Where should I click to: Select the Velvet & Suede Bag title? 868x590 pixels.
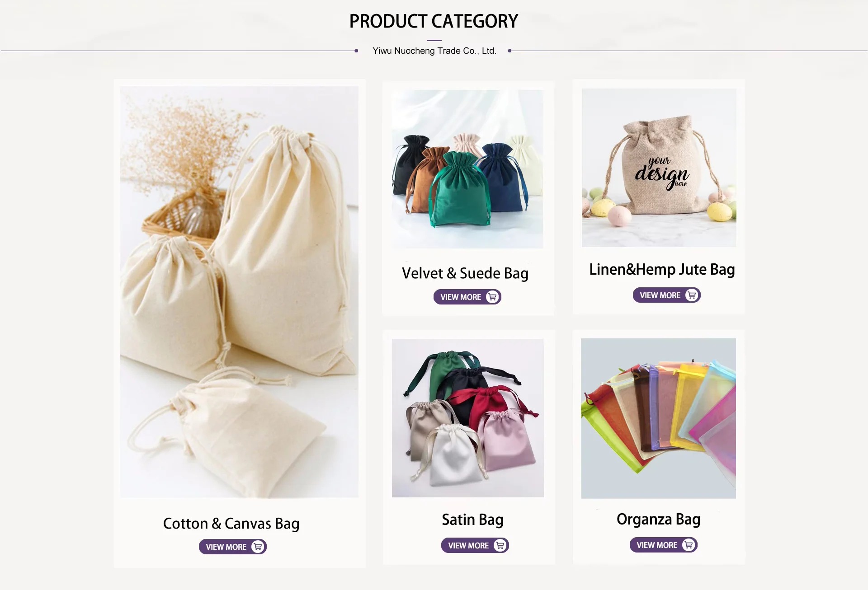[x=465, y=273]
